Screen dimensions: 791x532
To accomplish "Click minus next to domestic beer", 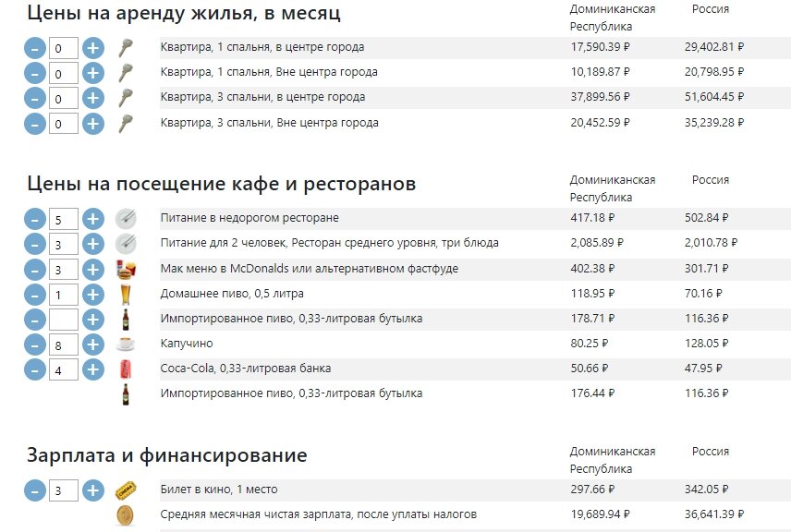I will point(37,296).
